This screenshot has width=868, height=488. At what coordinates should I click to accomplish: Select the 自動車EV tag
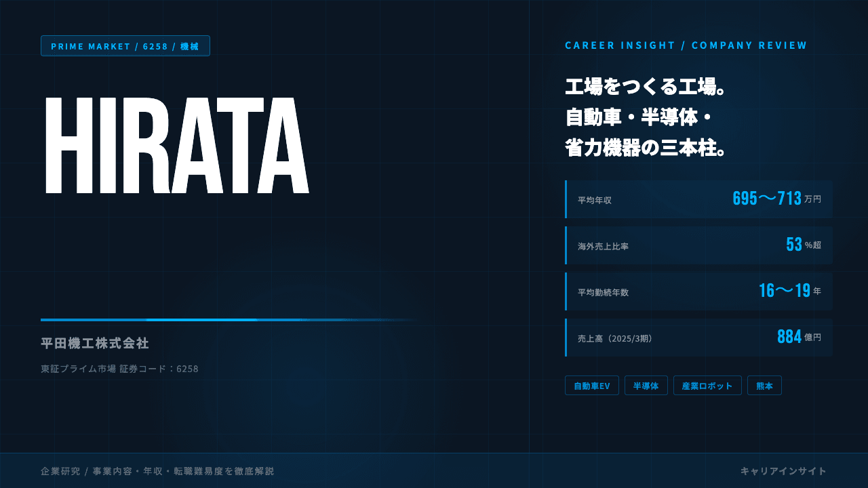point(592,386)
